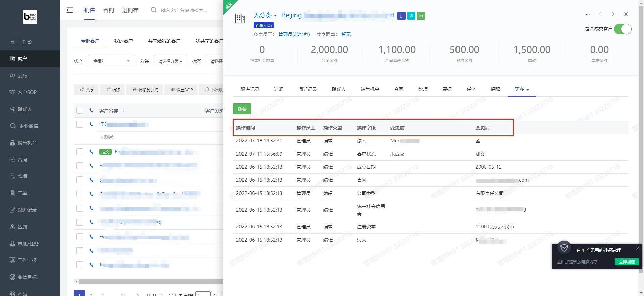Select the 我的客户 tab
This screenshot has height=296, width=644.
(123, 41)
